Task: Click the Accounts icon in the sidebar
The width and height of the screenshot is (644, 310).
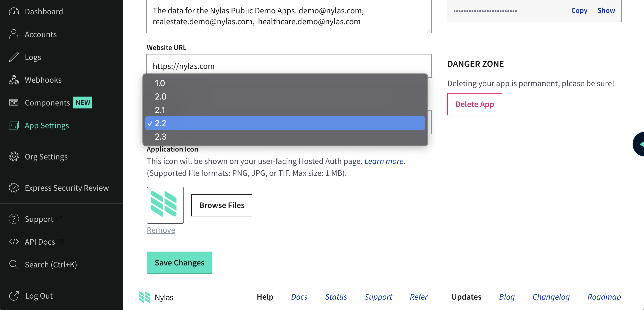Action: (14, 34)
